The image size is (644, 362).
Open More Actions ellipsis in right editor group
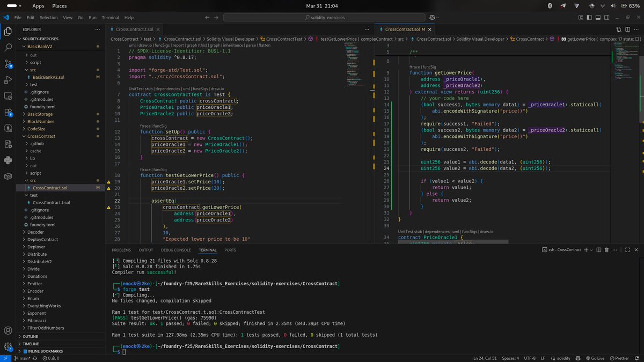[x=636, y=29]
